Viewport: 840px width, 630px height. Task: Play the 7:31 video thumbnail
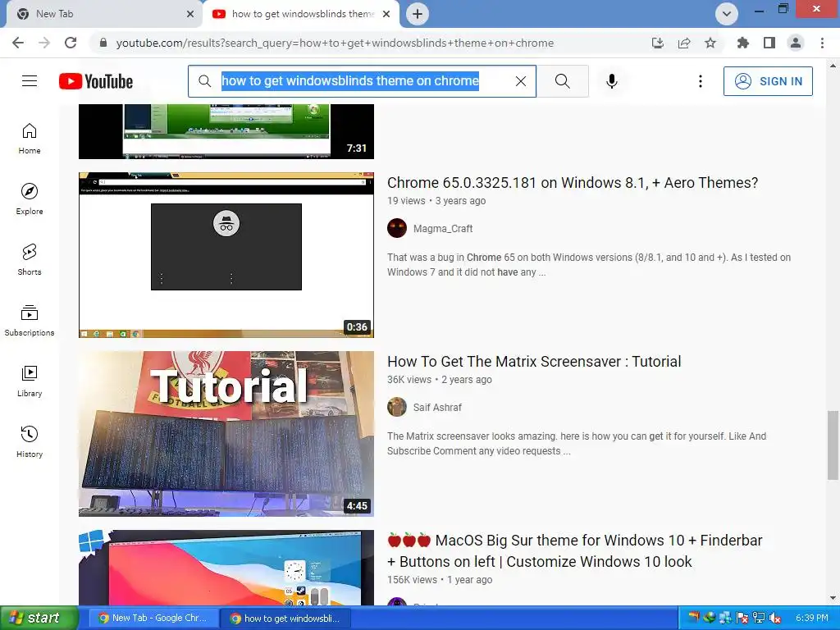226,131
